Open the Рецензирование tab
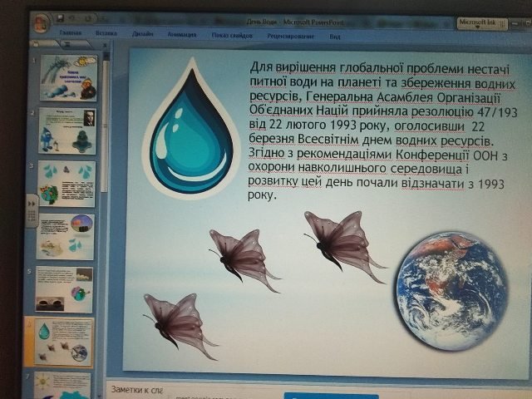The image size is (532, 399). click(x=290, y=36)
